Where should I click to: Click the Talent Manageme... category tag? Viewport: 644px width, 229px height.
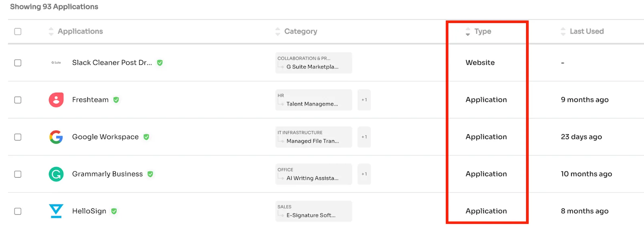point(314,100)
